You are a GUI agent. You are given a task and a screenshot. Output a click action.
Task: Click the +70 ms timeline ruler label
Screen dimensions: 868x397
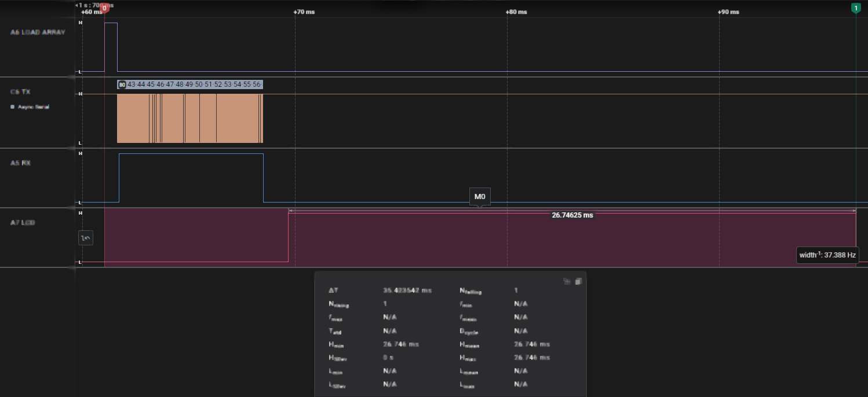click(x=303, y=11)
